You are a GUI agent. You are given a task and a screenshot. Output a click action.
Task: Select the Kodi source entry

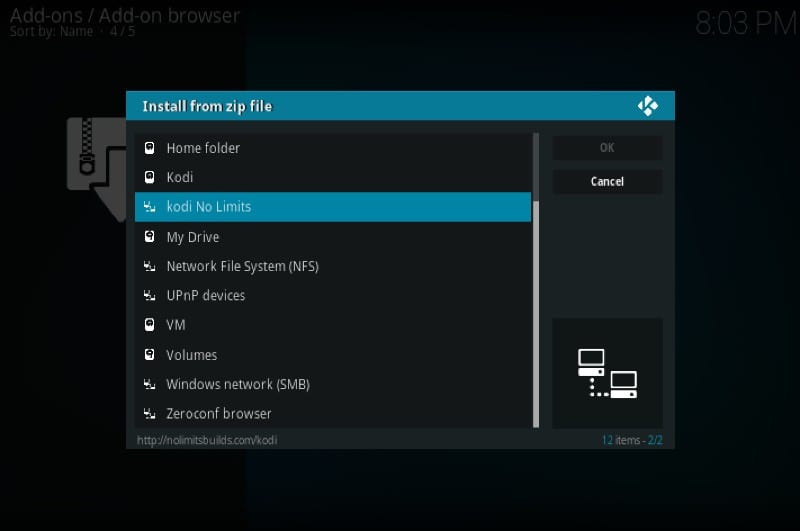[333, 177]
